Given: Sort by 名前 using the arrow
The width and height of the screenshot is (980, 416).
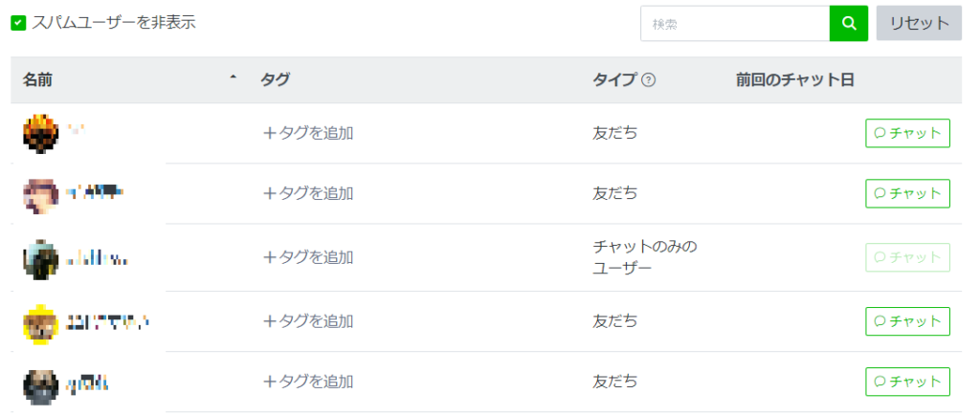Looking at the screenshot, I should [x=234, y=78].
